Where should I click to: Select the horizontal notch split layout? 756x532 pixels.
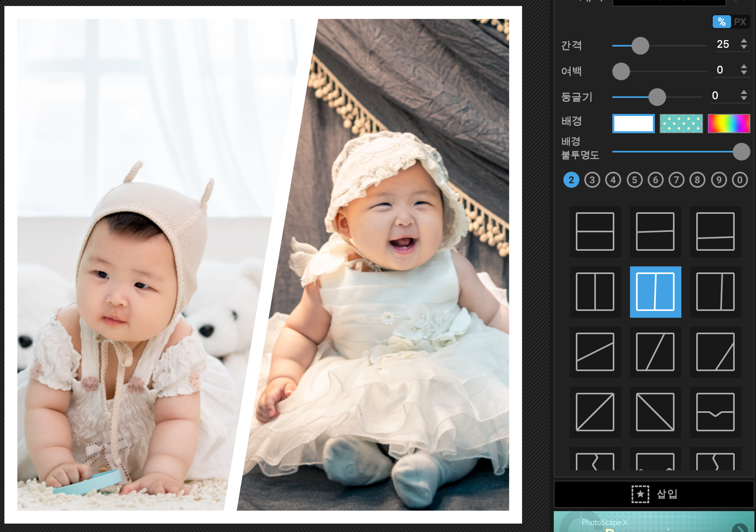click(x=715, y=412)
